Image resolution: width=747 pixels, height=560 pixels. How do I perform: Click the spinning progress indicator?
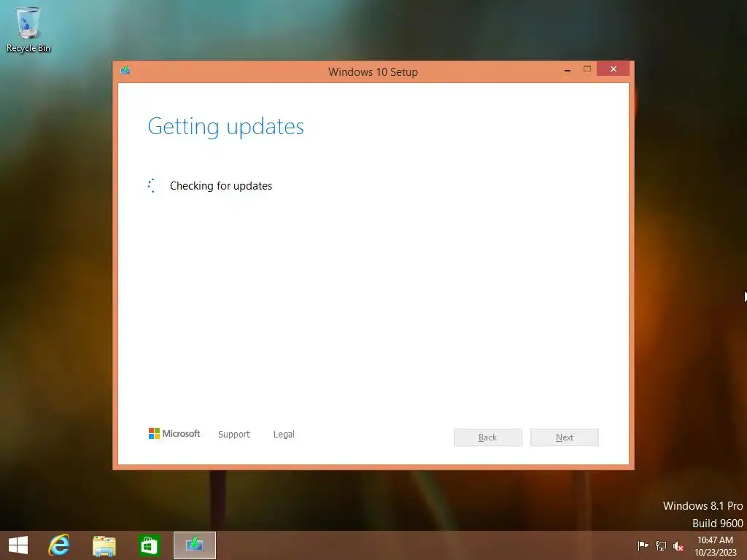(152, 186)
